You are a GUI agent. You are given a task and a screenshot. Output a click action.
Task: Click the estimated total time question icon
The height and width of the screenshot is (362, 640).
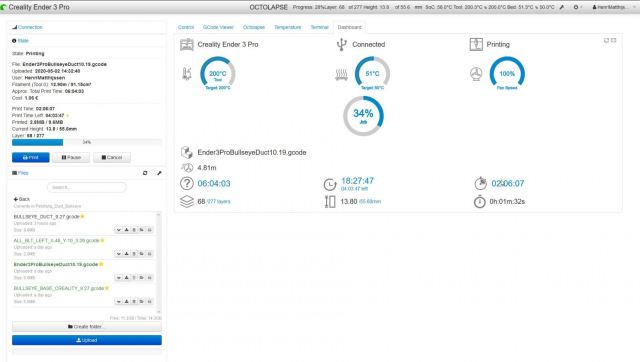tap(187, 183)
